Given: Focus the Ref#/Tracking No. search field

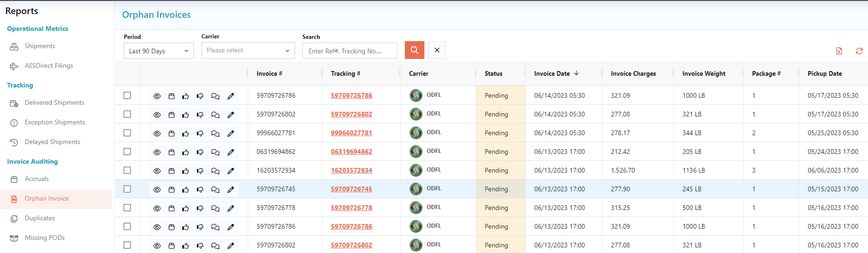Looking at the screenshot, I should coord(350,51).
